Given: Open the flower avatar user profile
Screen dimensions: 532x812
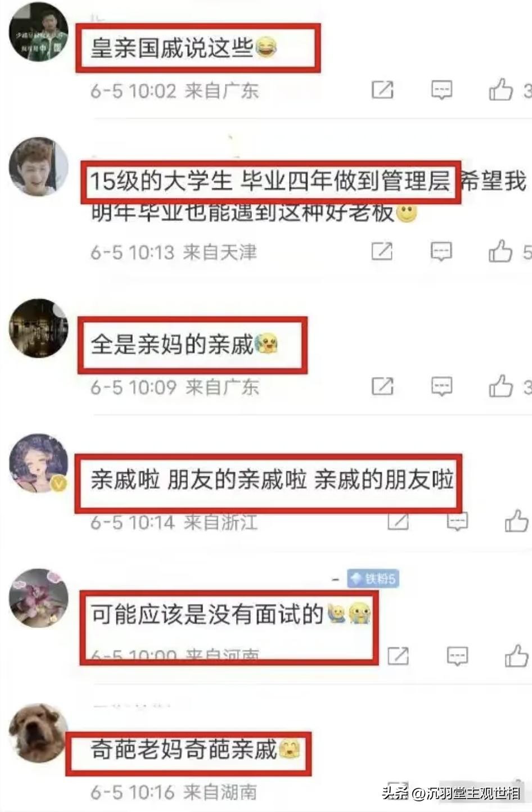Looking at the screenshot, I should pos(38,598).
